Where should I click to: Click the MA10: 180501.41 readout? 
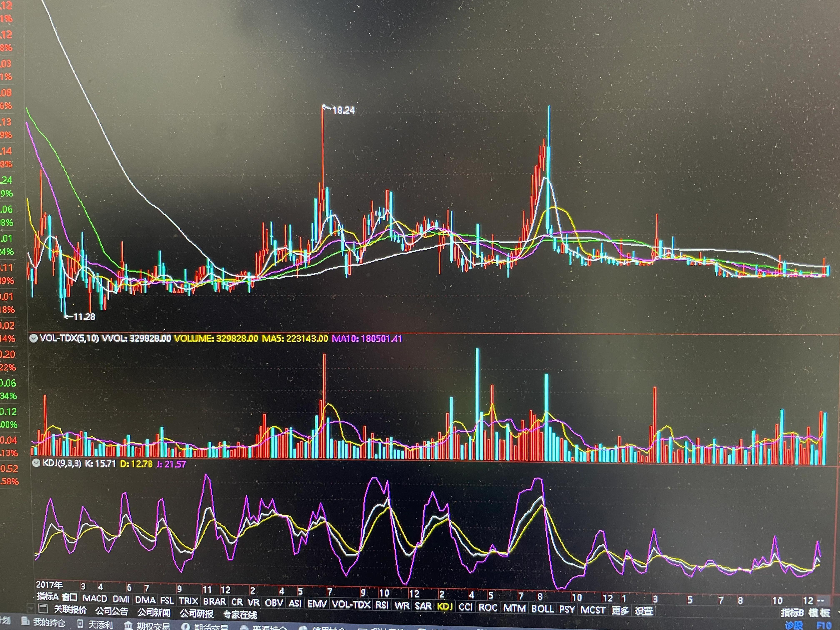pyautogui.click(x=367, y=338)
